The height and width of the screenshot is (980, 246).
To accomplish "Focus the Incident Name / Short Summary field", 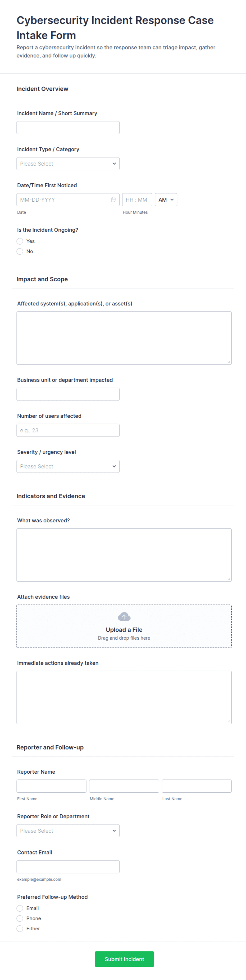I will point(68,127).
